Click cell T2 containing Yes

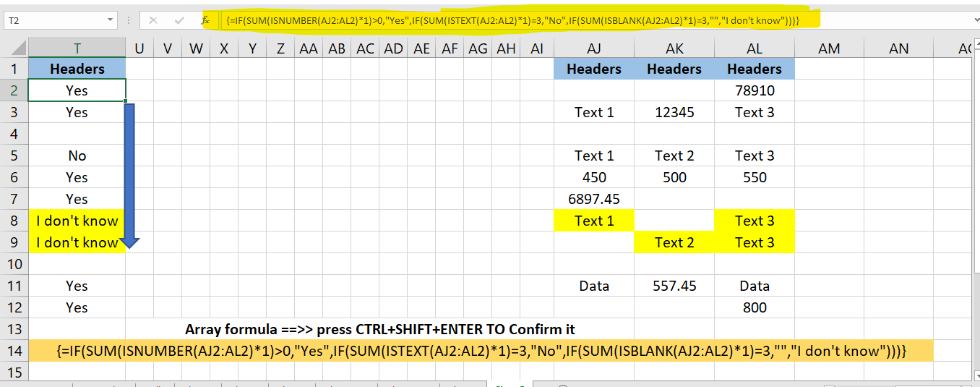pos(77,90)
